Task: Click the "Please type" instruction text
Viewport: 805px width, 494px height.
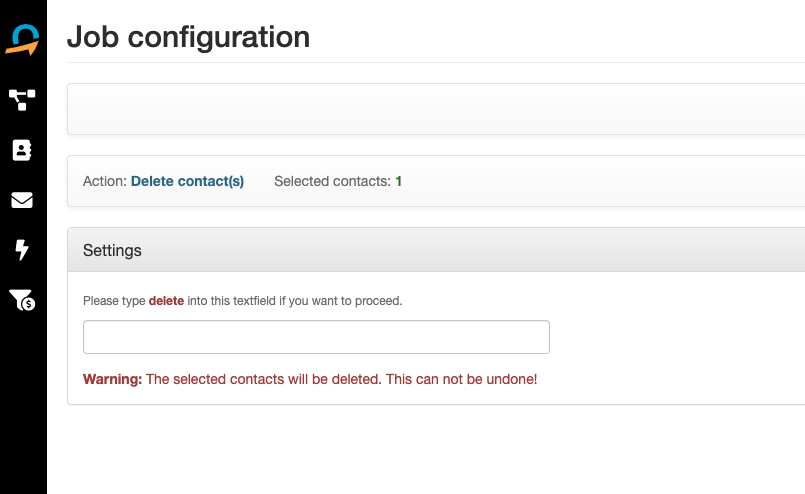Action: 114,300
